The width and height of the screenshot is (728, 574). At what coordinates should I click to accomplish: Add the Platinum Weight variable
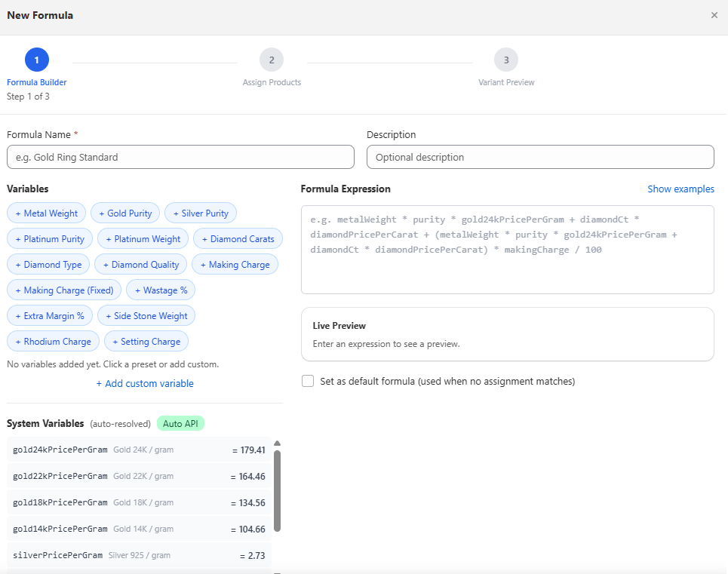pyautogui.click(x=143, y=239)
